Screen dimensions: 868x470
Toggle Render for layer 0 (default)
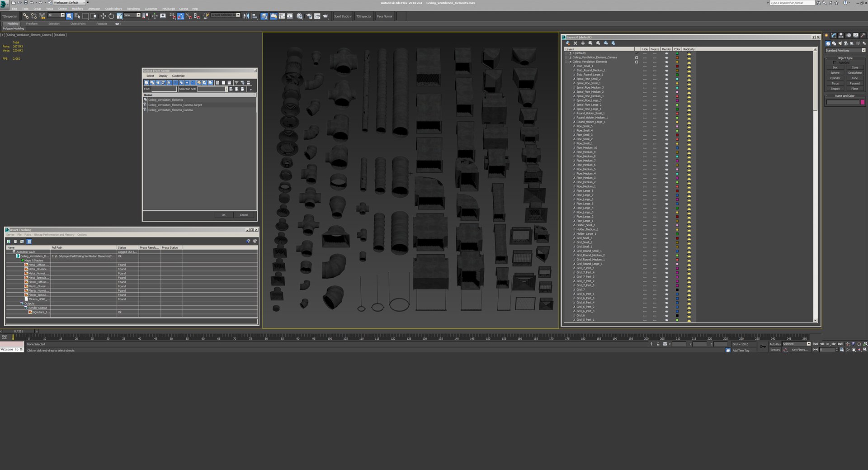coord(666,53)
